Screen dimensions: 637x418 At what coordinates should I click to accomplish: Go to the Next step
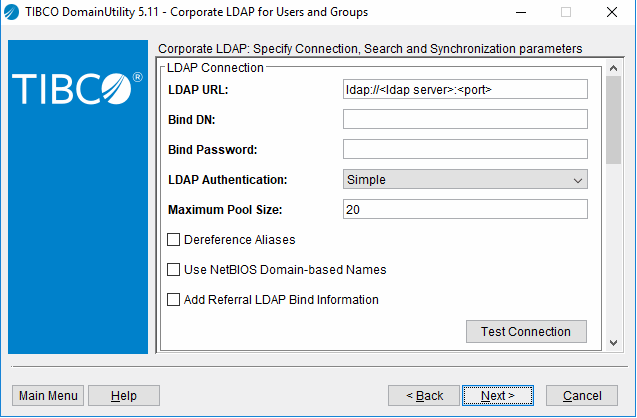click(498, 396)
